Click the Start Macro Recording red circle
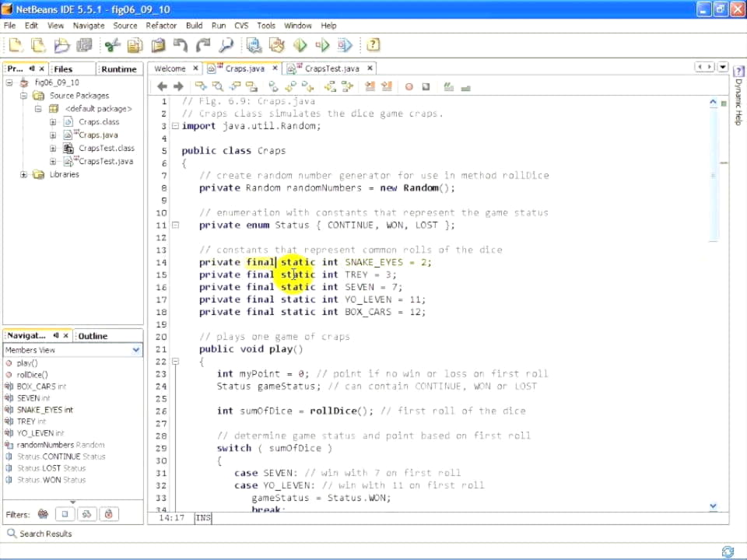 (x=409, y=86)
